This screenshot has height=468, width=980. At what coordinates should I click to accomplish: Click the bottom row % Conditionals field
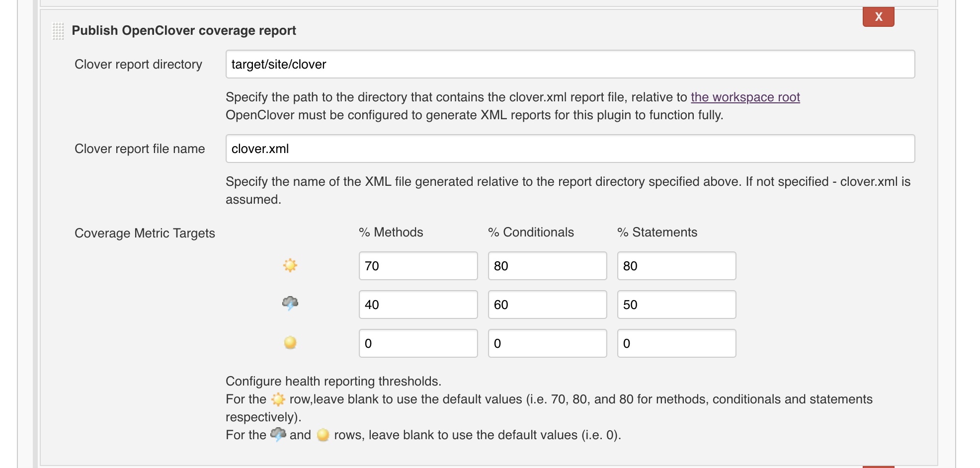[x=547, y=343]
